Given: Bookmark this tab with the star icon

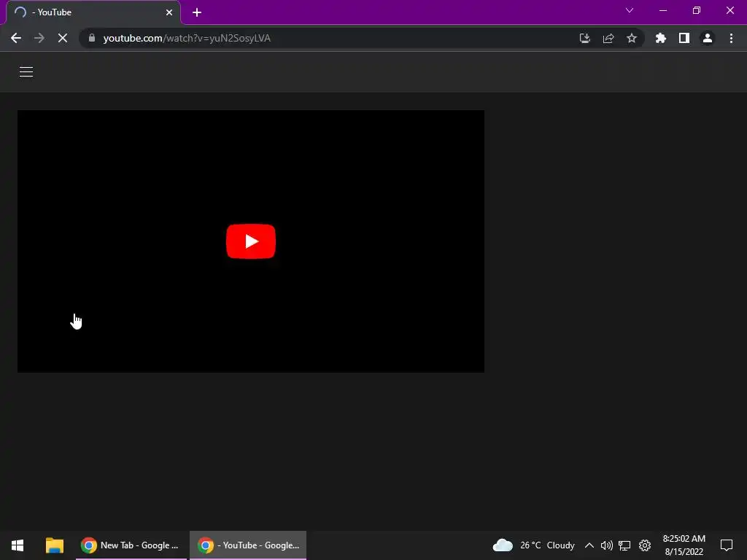Looking at the screenshot, I should coord(632,38).
